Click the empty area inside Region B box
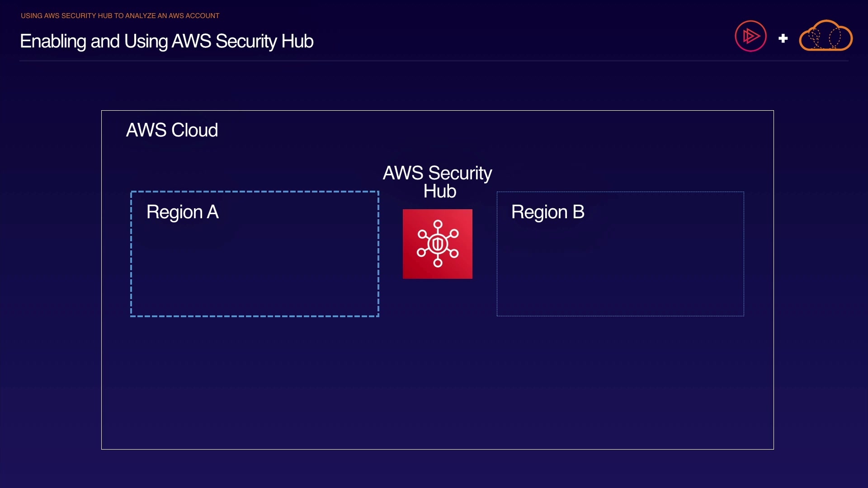Image resolution: width=868 pixels, height=488 pixels. 620,271
